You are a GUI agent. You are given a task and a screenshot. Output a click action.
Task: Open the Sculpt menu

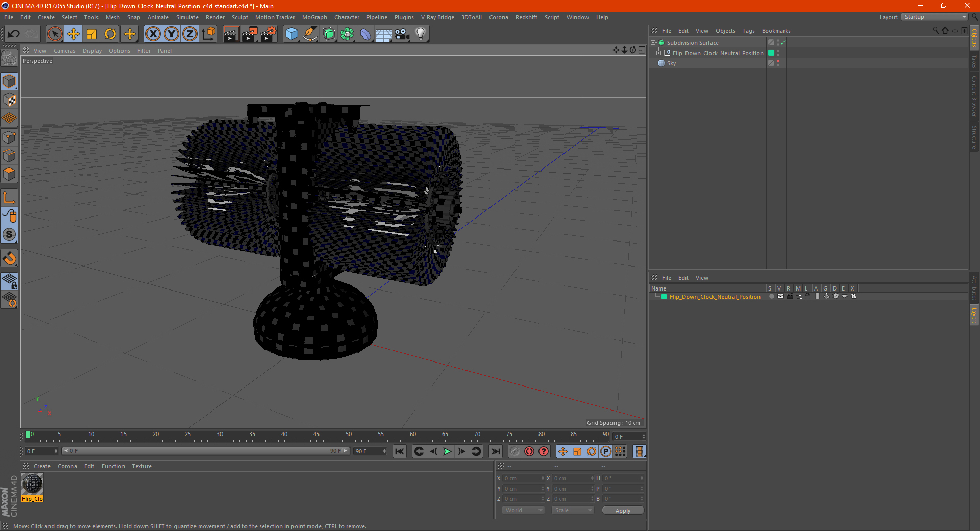click(x=239, y=17)
